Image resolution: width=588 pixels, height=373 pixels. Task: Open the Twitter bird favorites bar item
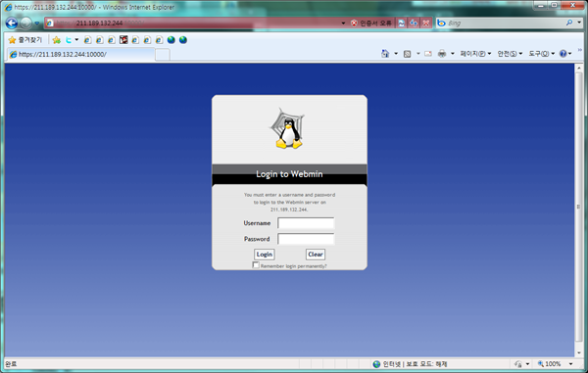tap(69, 40)
